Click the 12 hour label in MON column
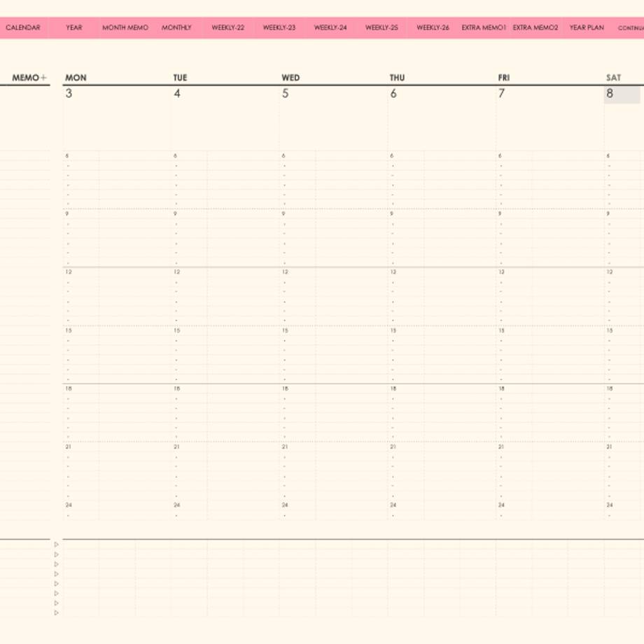644x644 pixels. (69, 272)
